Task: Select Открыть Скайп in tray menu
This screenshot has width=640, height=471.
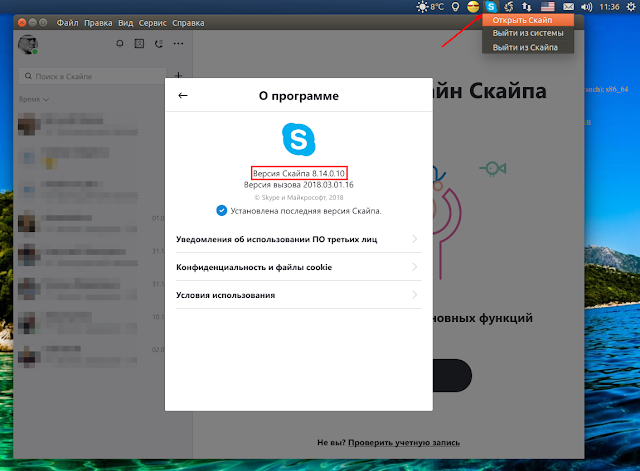Action: point(528,20)
